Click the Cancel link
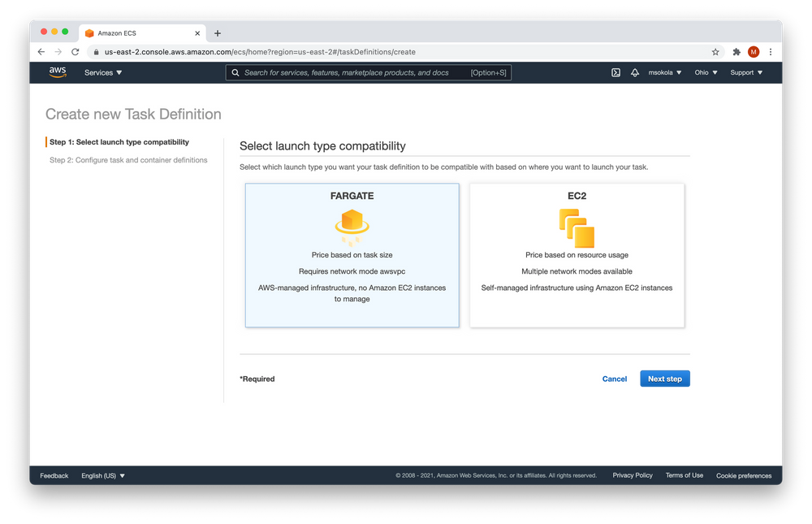Viewport: 812px width, 524px height. tap(614, 379)
